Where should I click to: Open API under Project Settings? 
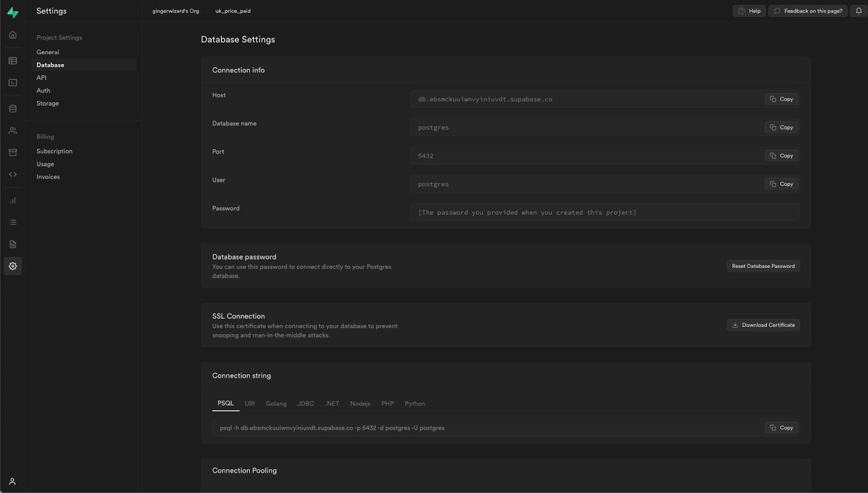pyautogui.click(x=41, y=78)
